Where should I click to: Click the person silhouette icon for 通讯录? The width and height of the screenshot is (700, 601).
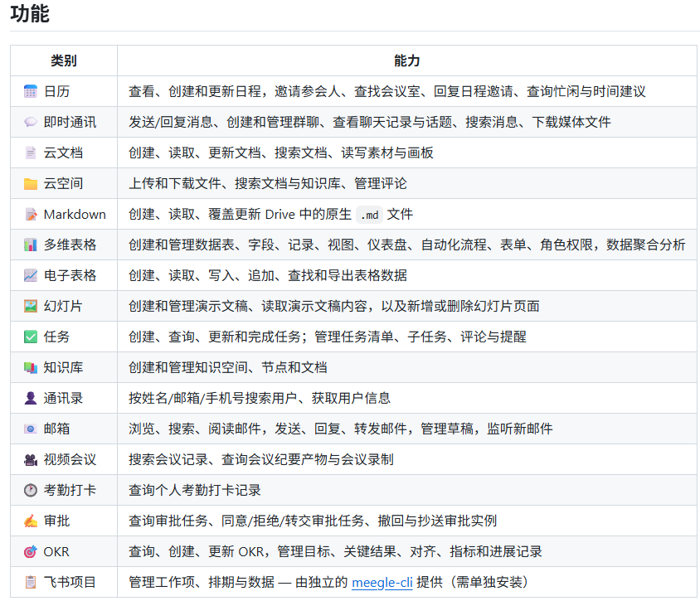tap(31, 398)
